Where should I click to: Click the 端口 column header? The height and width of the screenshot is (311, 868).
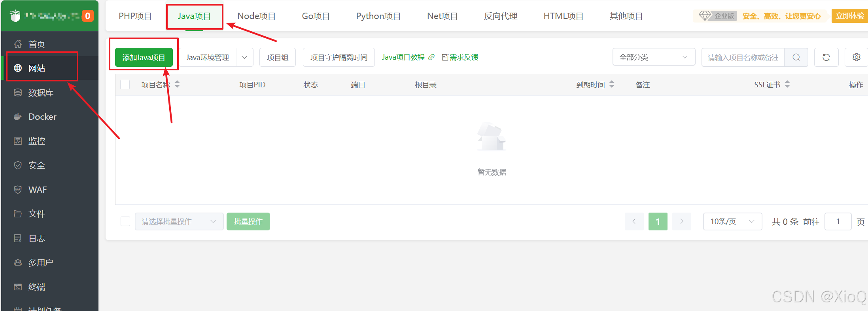358,85
